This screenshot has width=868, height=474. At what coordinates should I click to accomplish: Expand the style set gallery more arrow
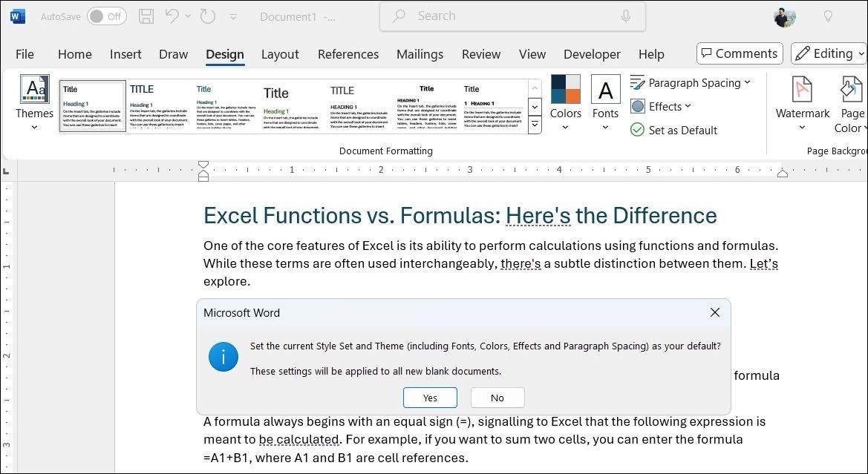point(535,125)
